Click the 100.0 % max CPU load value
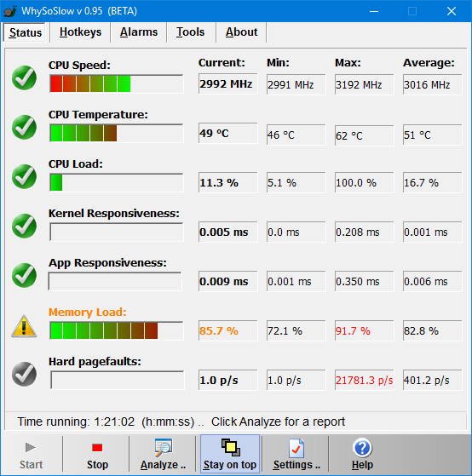Image resolution: width=472 pixels, height=476 pixels. [x=364, y=182]
